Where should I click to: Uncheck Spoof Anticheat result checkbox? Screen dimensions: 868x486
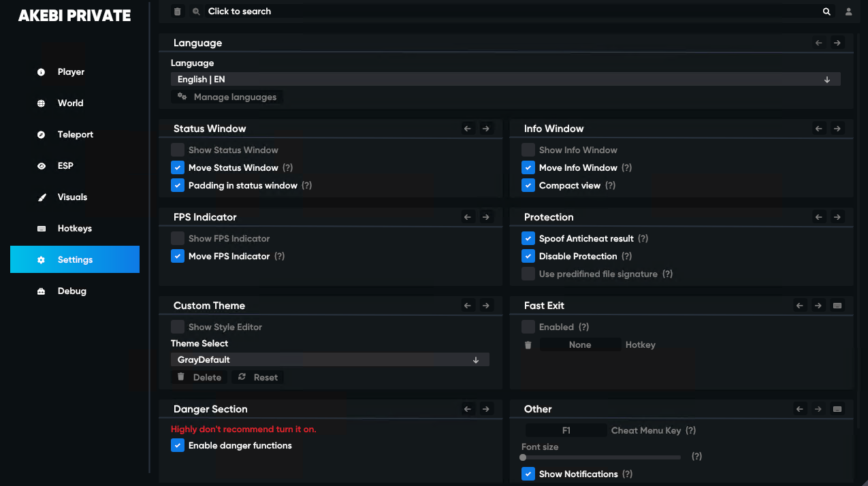[528, 239]
